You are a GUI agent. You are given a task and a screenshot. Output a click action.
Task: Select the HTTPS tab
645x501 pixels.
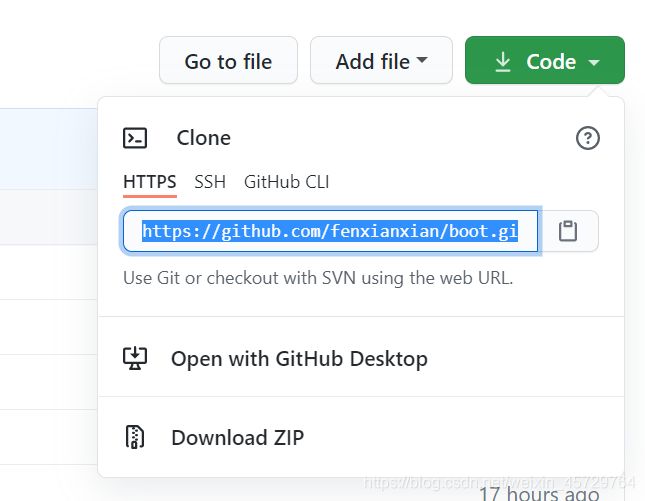coord(150,182)
